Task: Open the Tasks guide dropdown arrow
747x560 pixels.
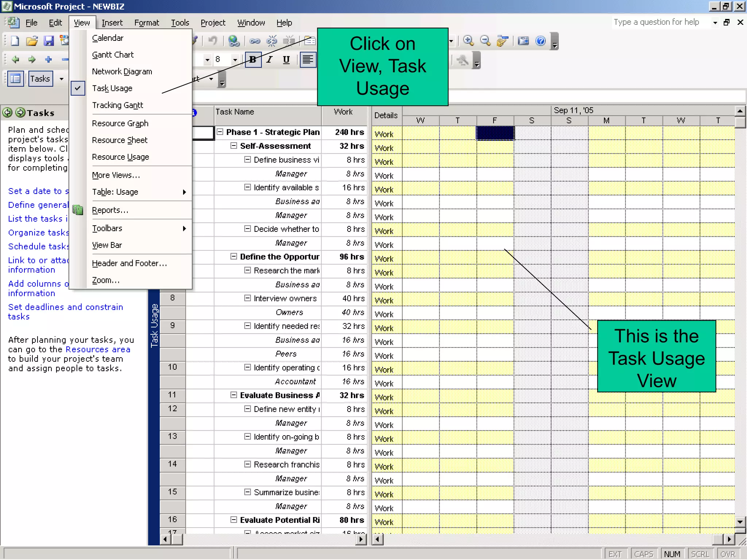Action: pos(61,79)
